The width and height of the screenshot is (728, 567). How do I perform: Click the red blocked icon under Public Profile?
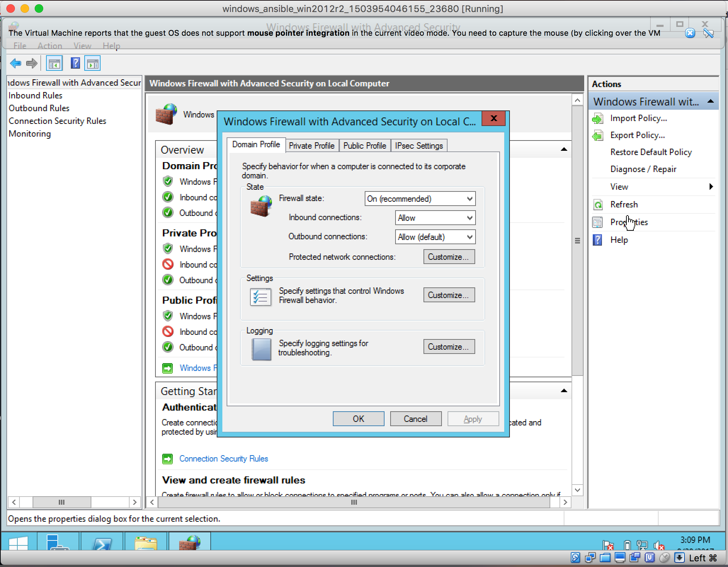pos(168,331)
